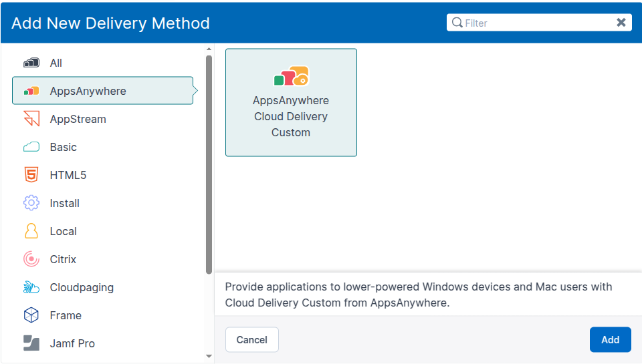Select the AppStream icon in sidebar

(31, 119)
